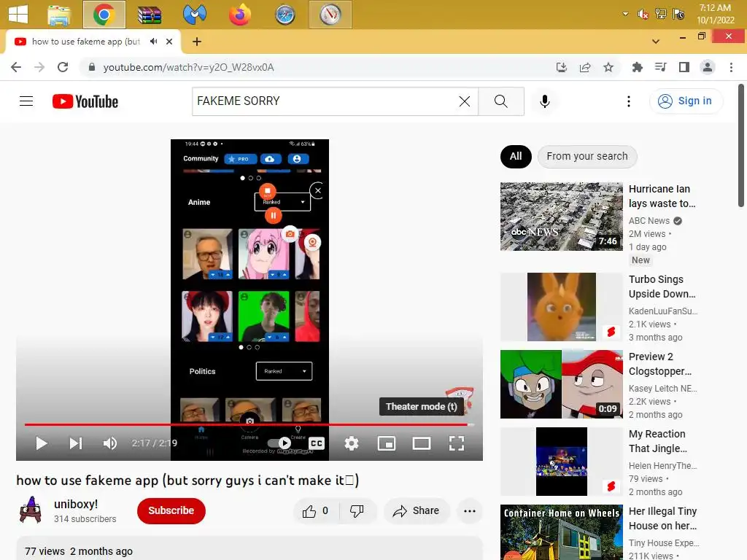Open Hurricane Ian video thumbnail
The height and width of the screenshot is (560, 747).
(561, 216)
